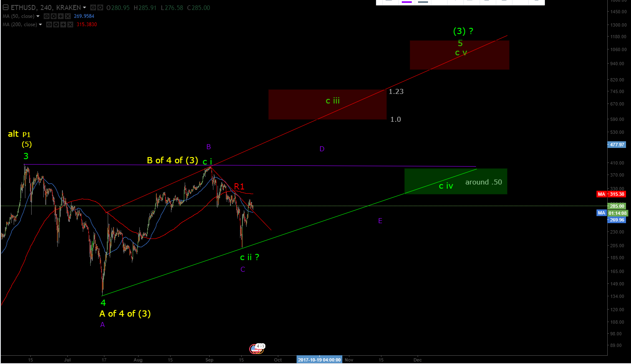
Task: Click the open value O280.95
Action: coord(118,7)
